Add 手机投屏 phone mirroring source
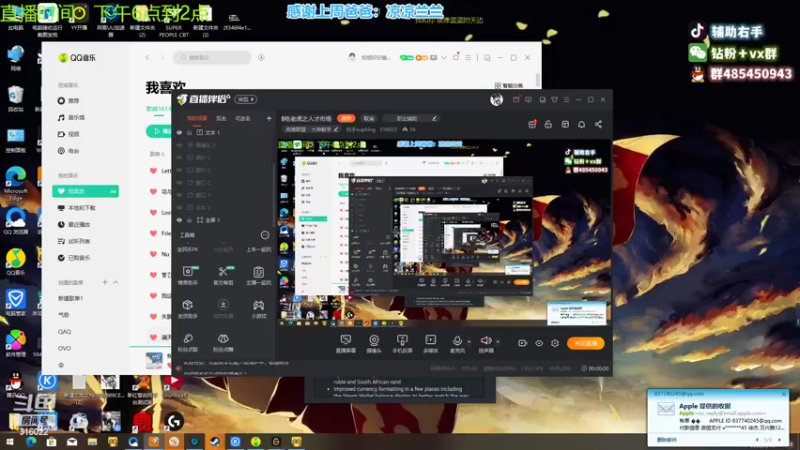Viewport: 800px width, 450px height. pyautogui.click(x=402, y=344)
